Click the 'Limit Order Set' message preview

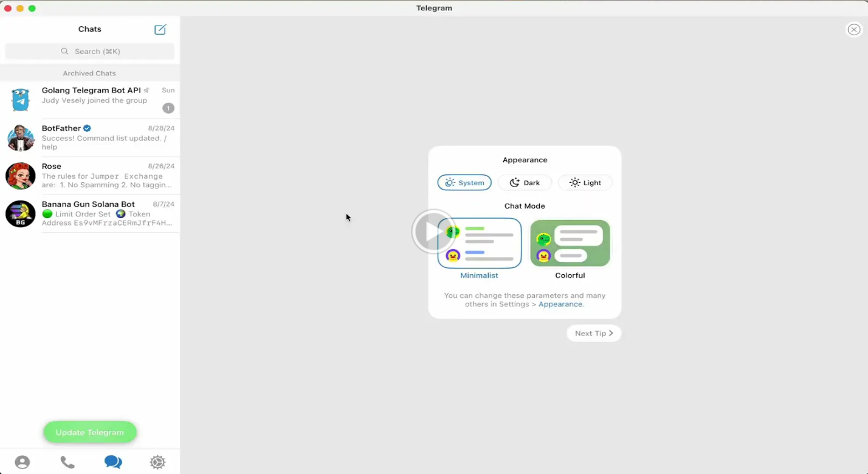point(107,218)
